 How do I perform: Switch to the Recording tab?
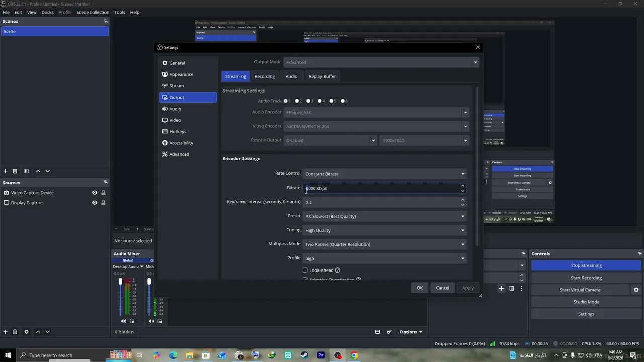coord(265,76)
